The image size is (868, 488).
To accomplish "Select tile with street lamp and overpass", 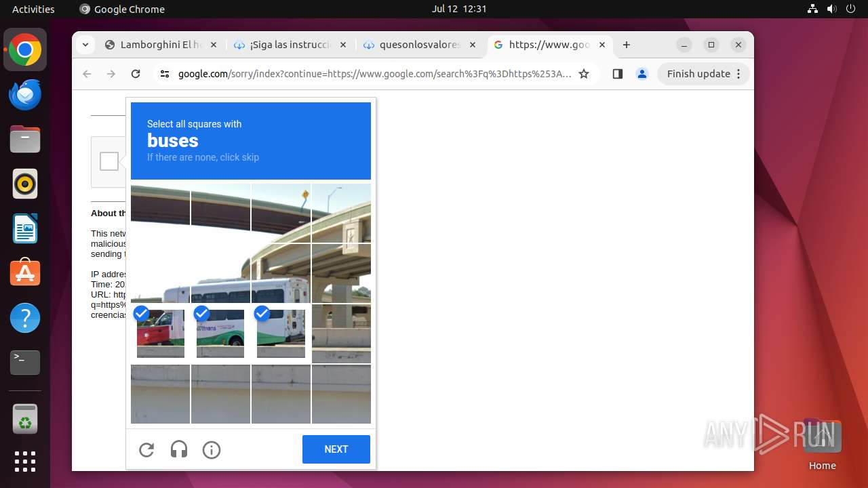I will point(341,213).
